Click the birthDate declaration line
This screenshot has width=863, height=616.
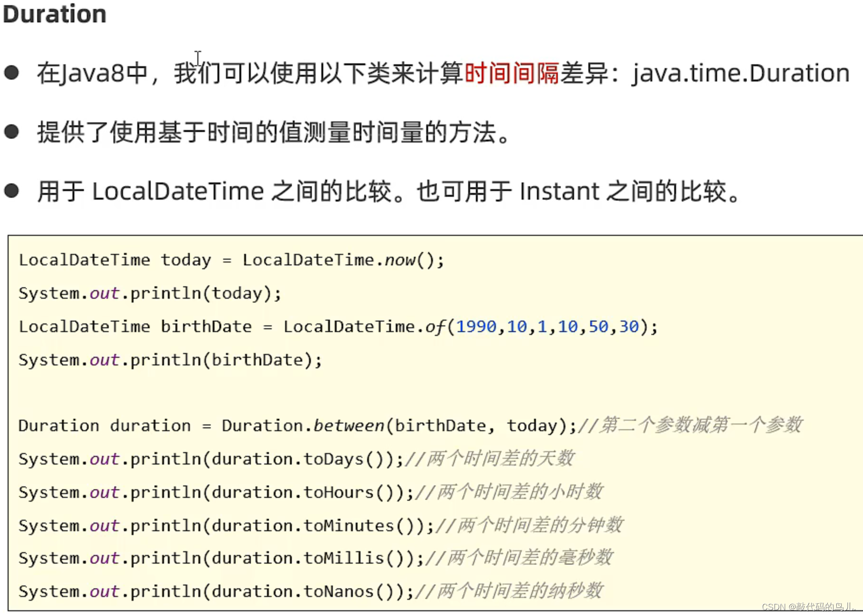pyautogui.click(x=334, y=326)
